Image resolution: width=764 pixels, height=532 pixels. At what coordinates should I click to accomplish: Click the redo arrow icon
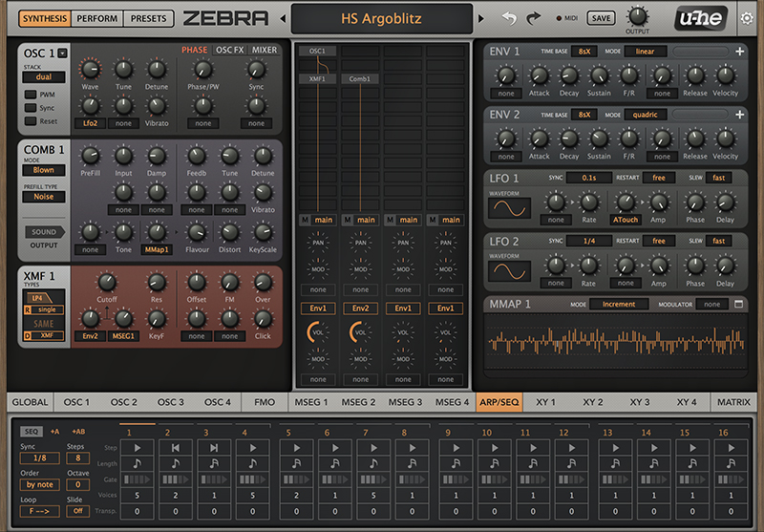[x=533, y=18]
